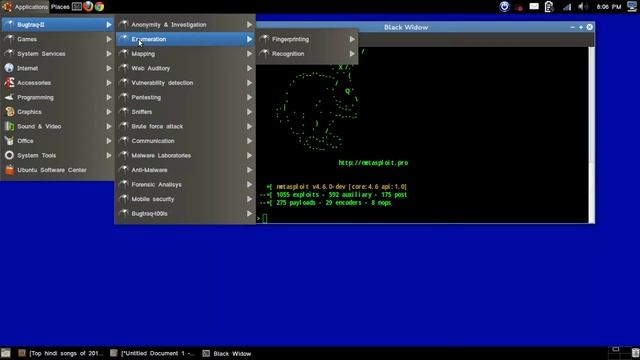Open Forensic Analisys submenu
640x360 pixels.
pos(185,184)
